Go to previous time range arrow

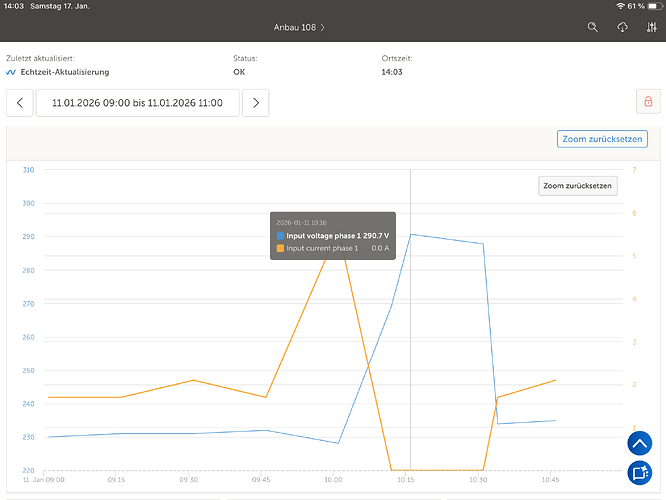coord(19,102)
